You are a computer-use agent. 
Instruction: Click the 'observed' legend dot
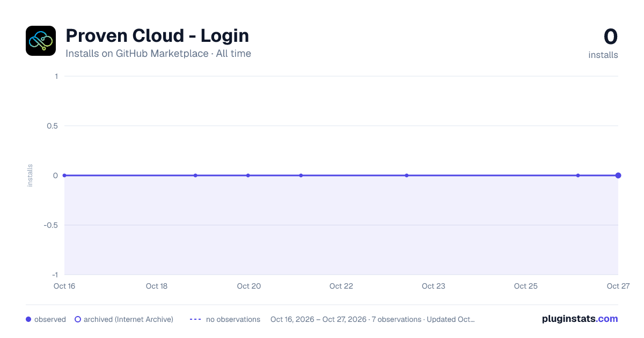click(x=28, y=319)
